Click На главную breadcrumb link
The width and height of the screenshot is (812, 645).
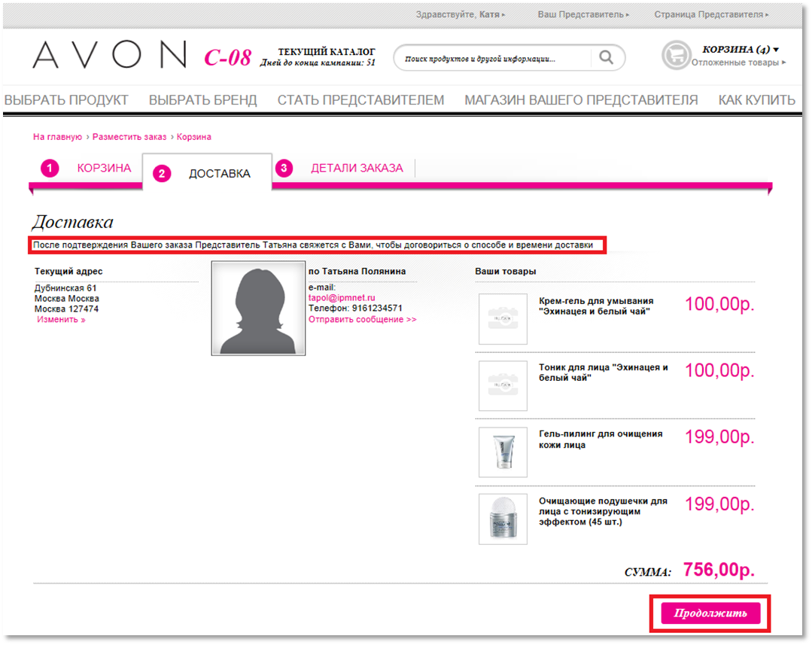coord(57,137)
